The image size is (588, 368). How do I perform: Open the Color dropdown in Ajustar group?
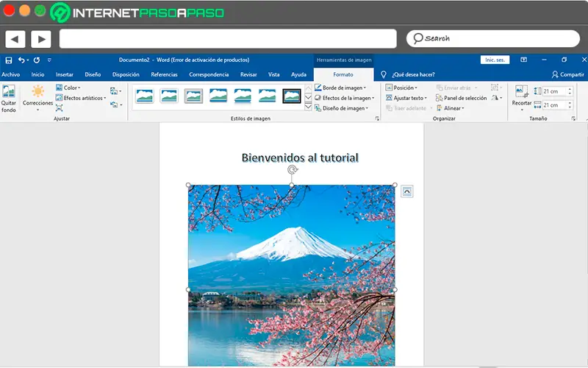point(68,88)
